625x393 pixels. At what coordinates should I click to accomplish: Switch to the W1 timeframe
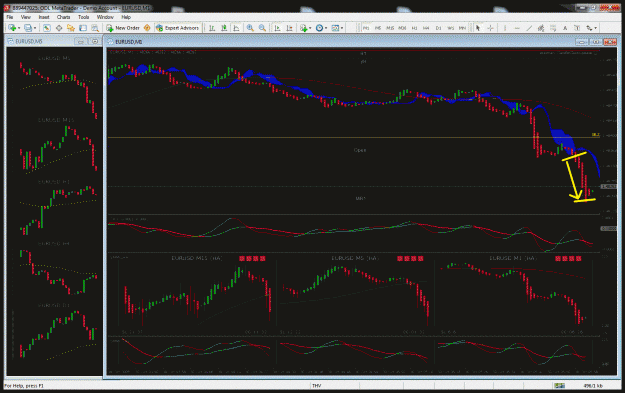pos(450,28)
